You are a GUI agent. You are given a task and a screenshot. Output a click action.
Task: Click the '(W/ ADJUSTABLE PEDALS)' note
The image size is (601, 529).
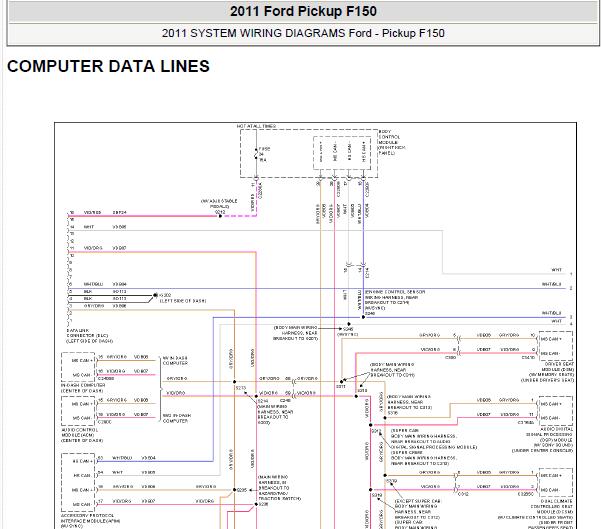click(219, 204)
